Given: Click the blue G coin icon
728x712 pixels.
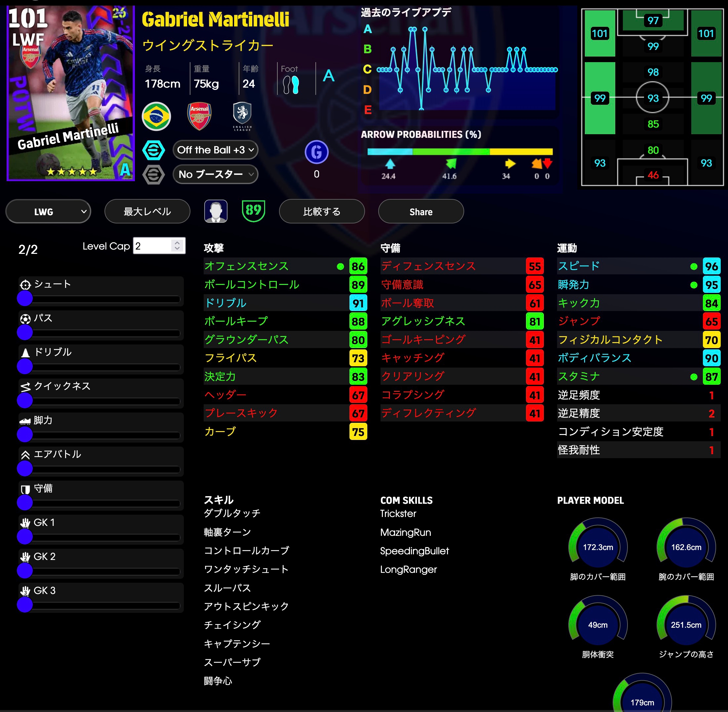Looking at the screenshot, I should pos(316,152).
